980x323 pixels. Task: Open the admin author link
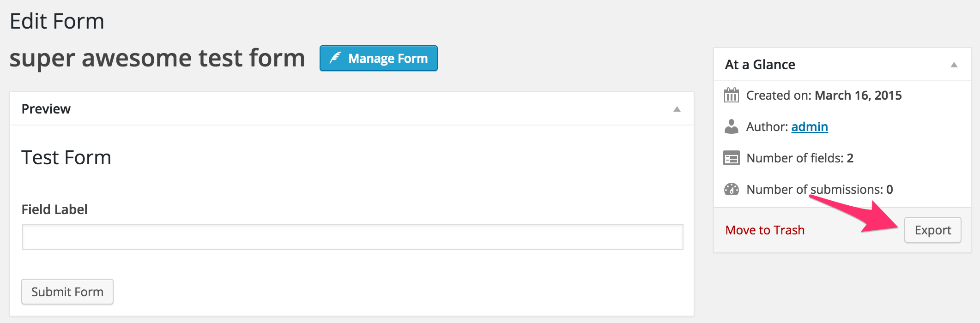click(810, 126)
